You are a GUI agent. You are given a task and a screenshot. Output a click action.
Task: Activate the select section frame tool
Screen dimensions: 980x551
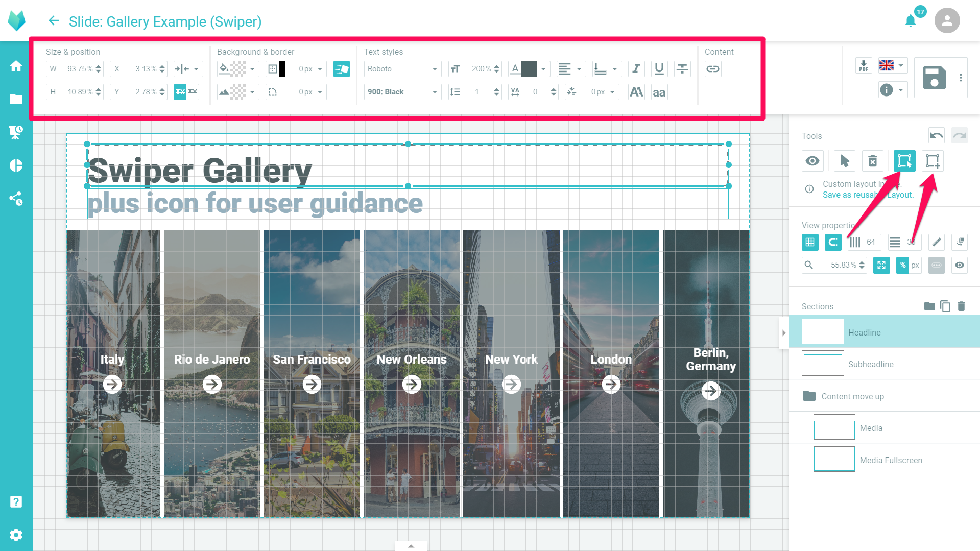click(904, 161)
